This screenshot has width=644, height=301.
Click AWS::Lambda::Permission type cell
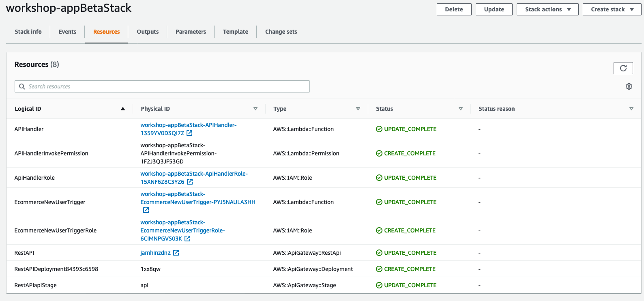click(x=306, y=153)
